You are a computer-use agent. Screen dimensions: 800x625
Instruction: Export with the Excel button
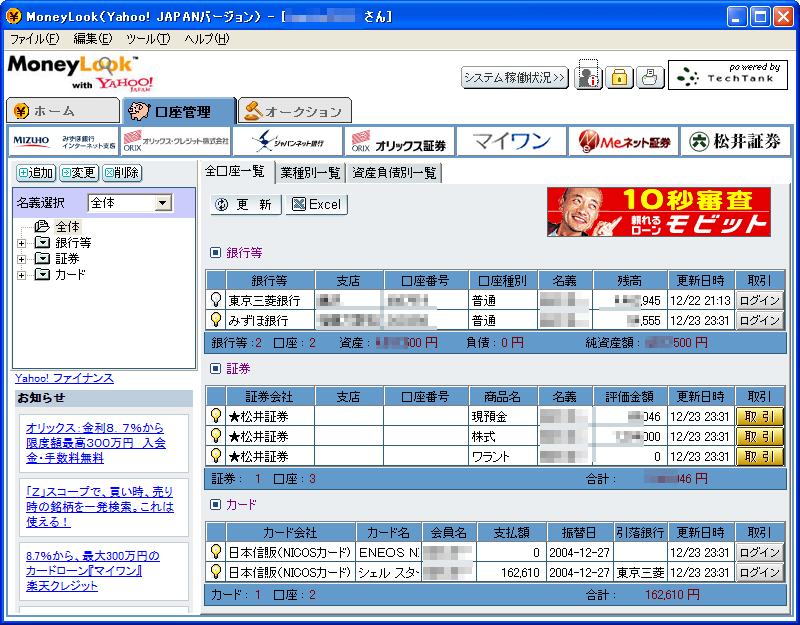pos(316,205)
